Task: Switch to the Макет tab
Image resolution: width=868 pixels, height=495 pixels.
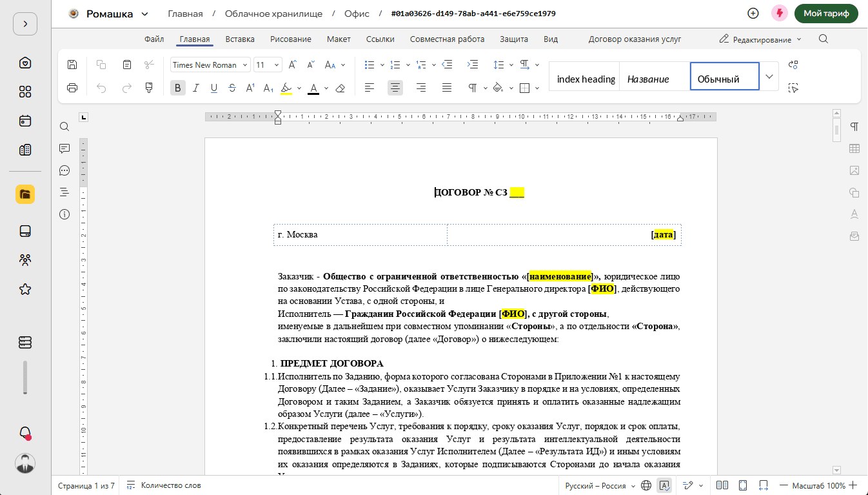Action: tap(339, 39)
